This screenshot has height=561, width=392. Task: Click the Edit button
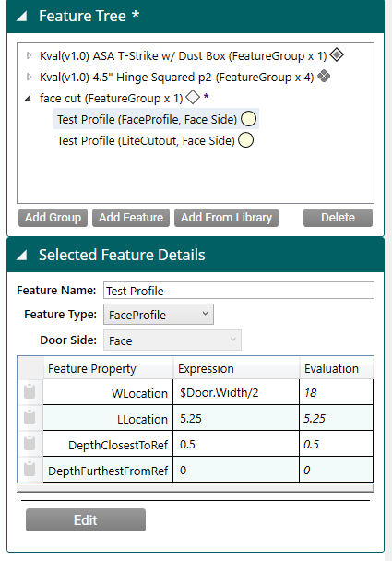pyautogui.click(x=86, y=519)
